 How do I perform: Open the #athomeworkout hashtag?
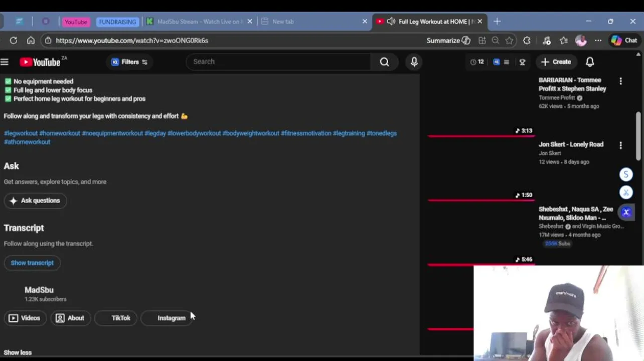[x=27, y=142]
